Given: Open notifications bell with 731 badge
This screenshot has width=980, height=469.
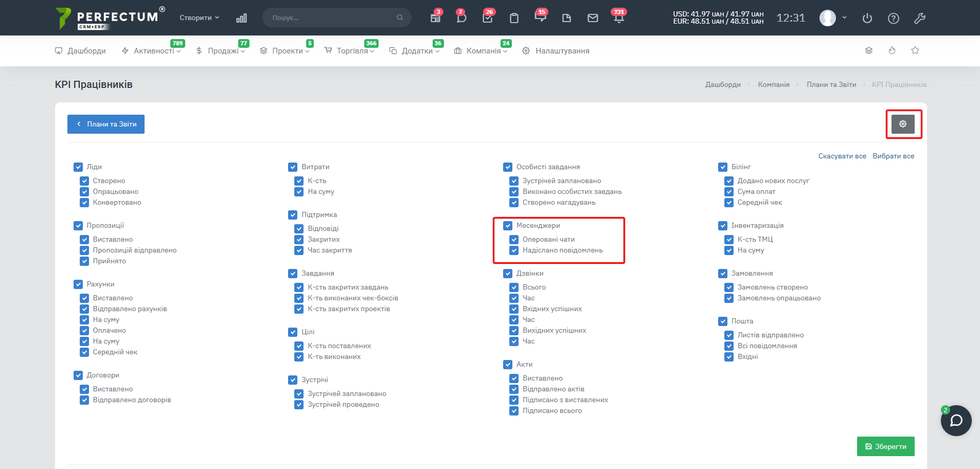Looking at the screenshot, I should (618, 18).
